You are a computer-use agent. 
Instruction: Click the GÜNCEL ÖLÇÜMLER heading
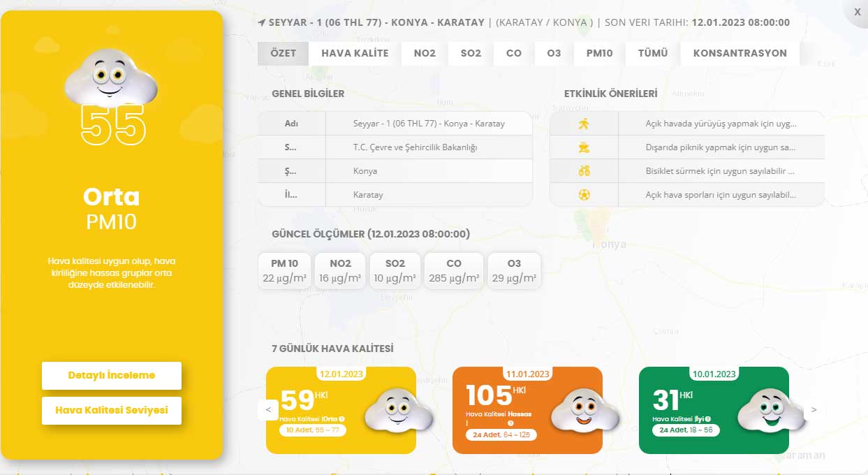click(371, 234)
